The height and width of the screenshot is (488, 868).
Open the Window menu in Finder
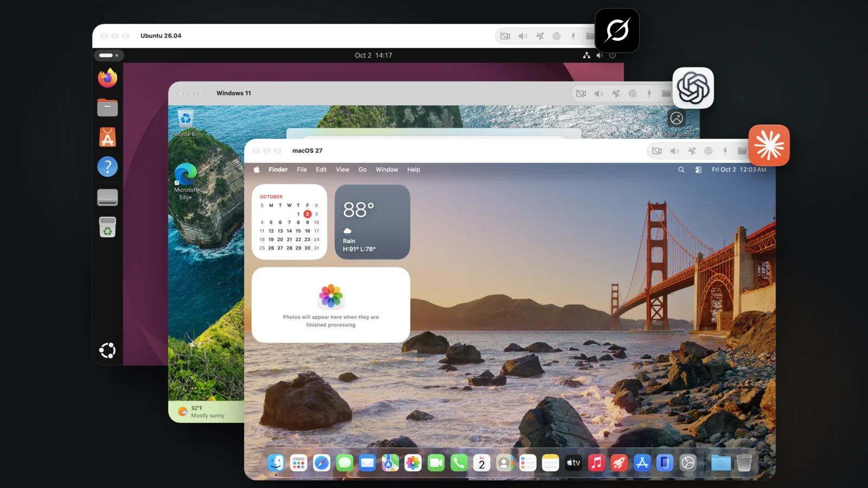[x=387, y=170]
